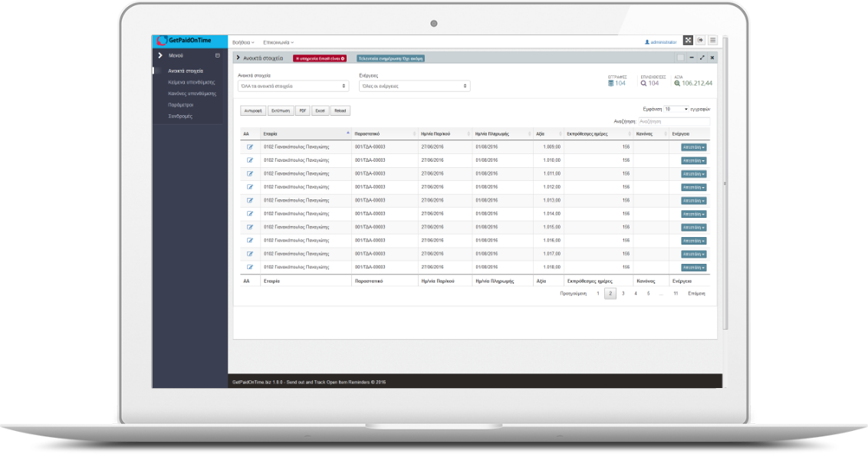Click the Αναζήτηση search field
Screen dimensions: 868x454
point(672,121)
